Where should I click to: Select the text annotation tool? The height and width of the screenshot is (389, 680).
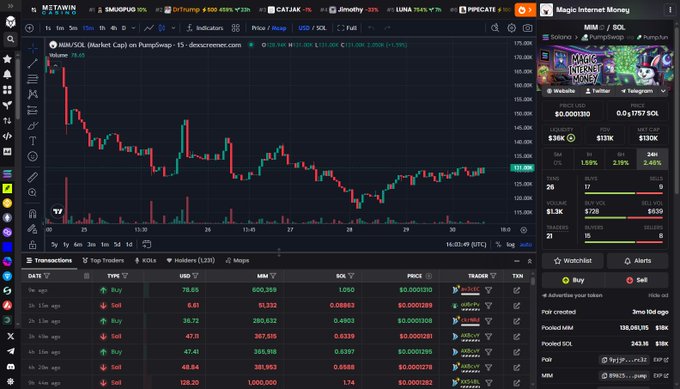click(33, 141)
